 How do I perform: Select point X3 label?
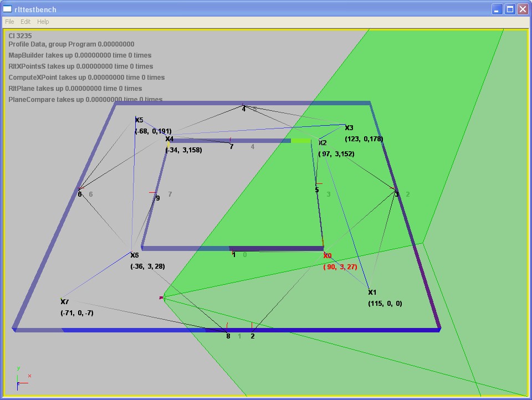pos(349,128)
